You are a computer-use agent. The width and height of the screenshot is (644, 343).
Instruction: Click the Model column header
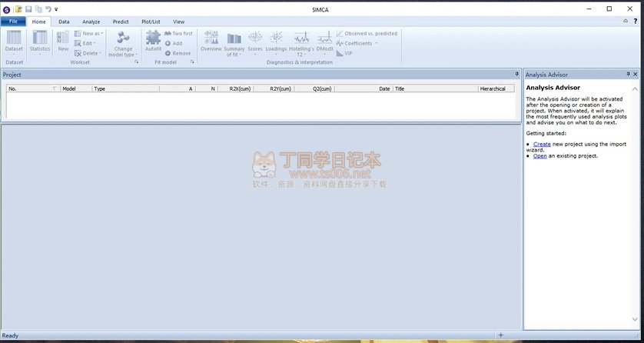coord(76,88)
